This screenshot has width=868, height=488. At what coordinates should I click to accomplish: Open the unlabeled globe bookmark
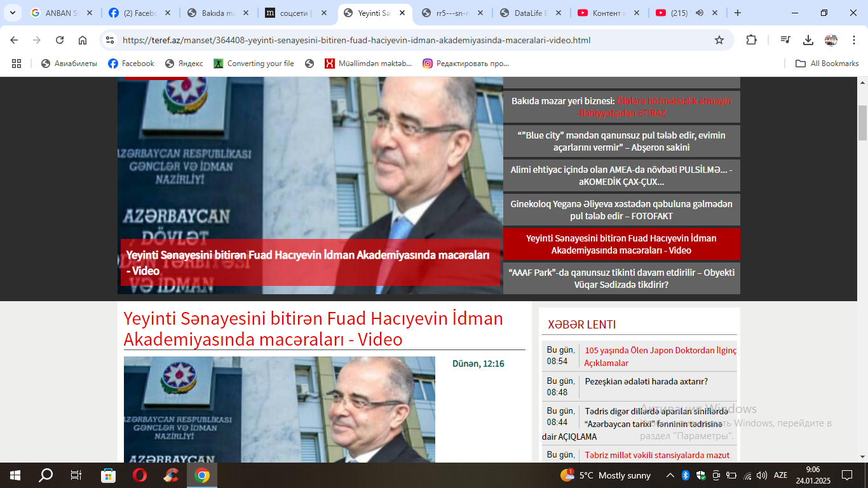pyautogui.click(x=309, y=64)
